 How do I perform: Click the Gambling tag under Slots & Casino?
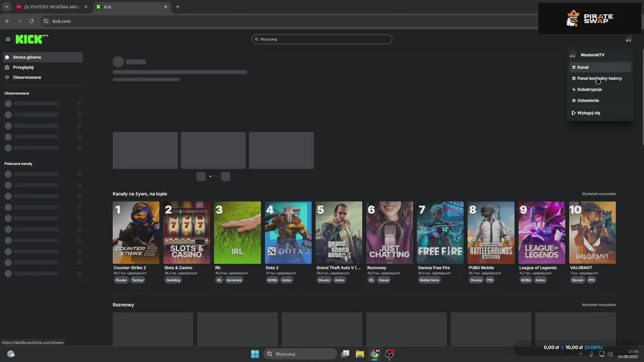pyautogui.click(x=173, y=280)
